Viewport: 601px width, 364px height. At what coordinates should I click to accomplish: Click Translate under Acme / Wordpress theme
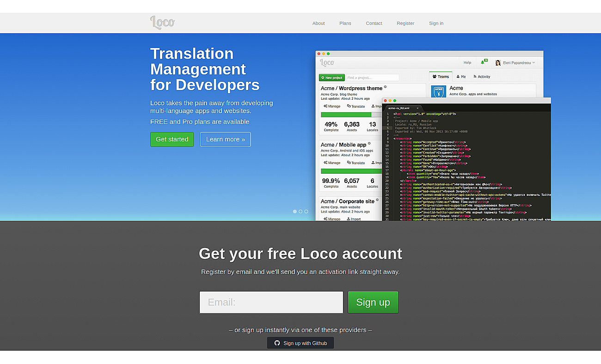tap(356, 106)
